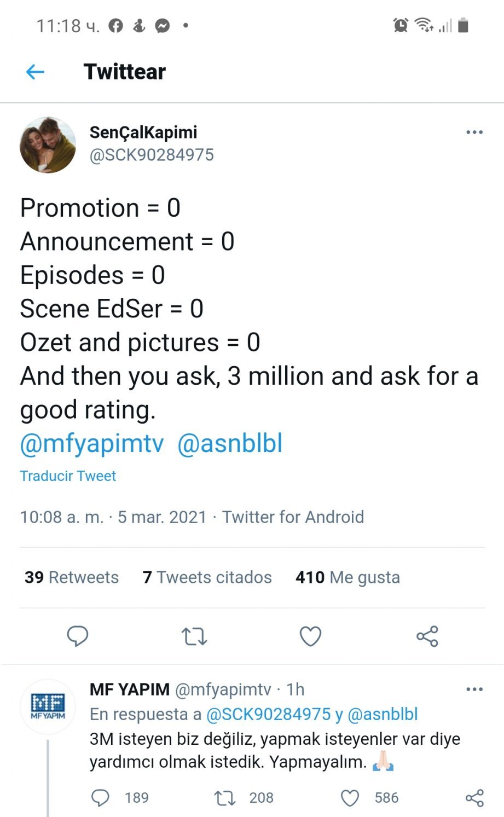Viewport: 504px width, 817px height.
Task: Open MF YAPIM reply's three-dot menu
Action: 474,689
